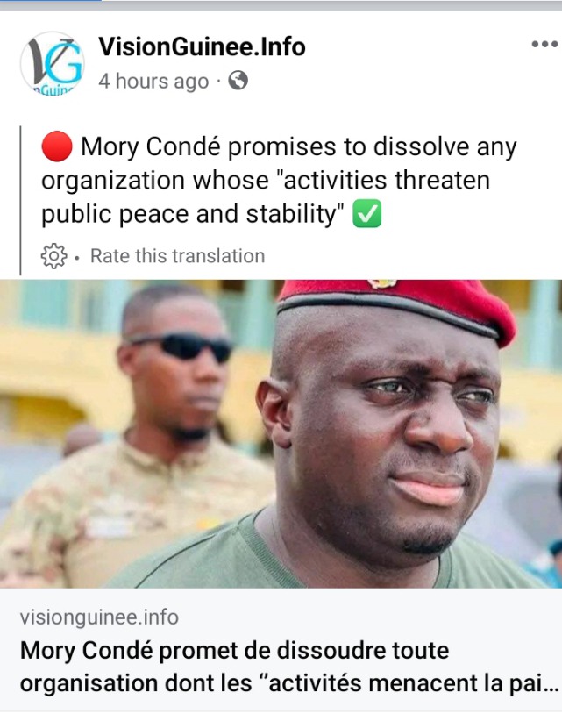
Task: Open the photo of man in red beret
Action: click(x=281, y=433)
